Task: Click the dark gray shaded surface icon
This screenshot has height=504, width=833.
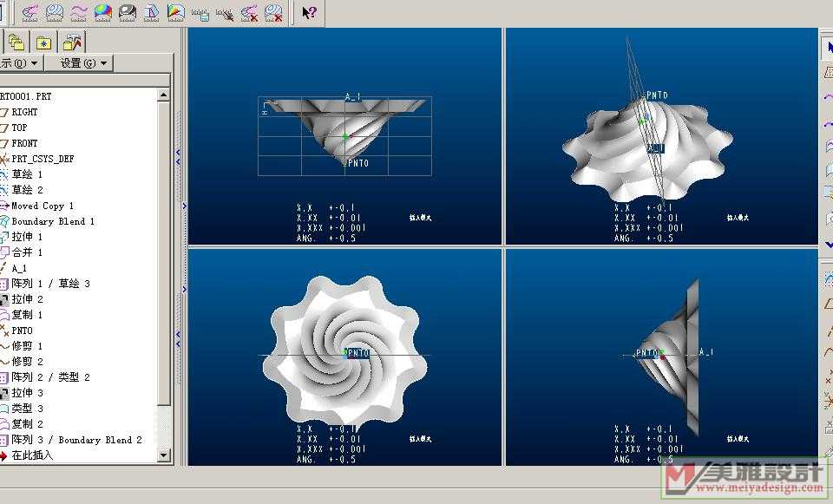Action: click(x=127, y=12)
